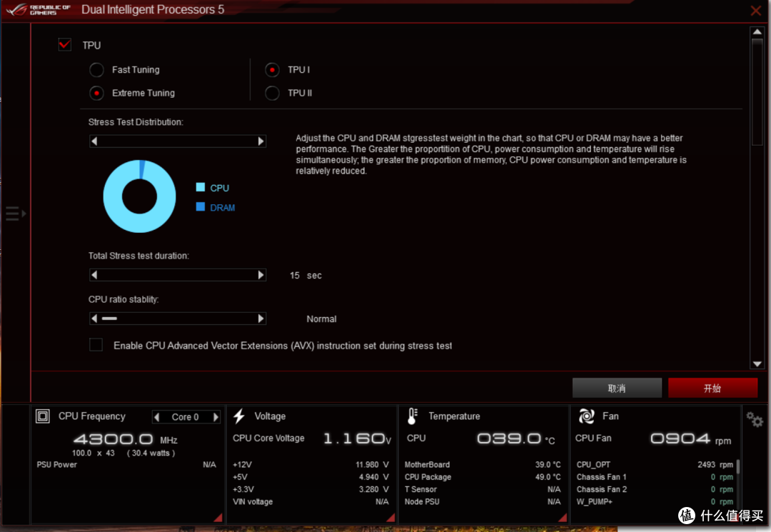Click the Chassis Fan 2 row
The height and width of the screenshot is (532, 771).
(x=655, y=489)
